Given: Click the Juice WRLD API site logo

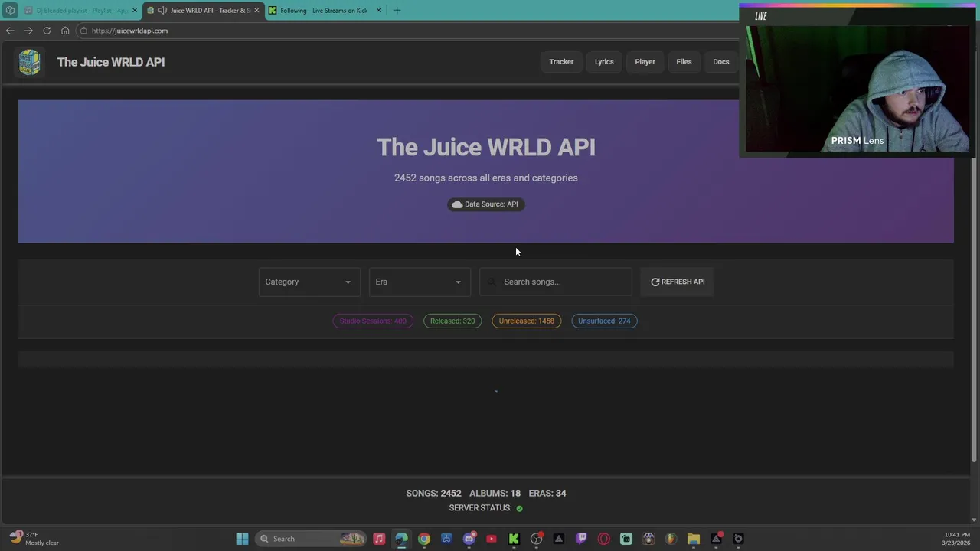Looking at the screenshot, I should pos(29,62).
